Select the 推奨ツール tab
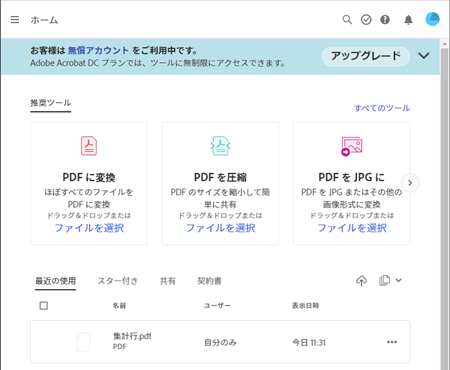The image size is (450, 370). pos(51,103)
